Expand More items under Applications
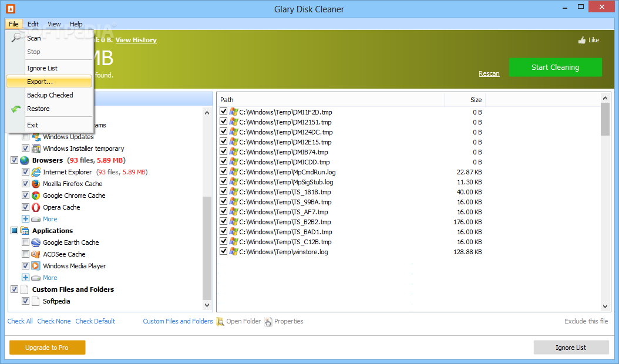The image size is (619, 364). (25, 278)
